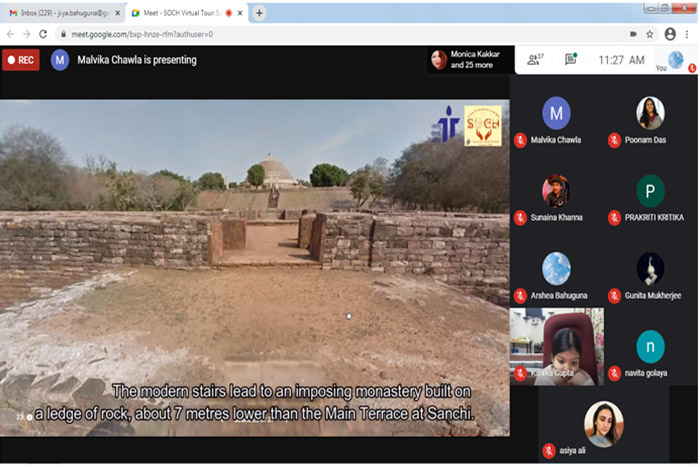Image resolution: width=700 pixels, height=467 pixels.
Task: Click the 11:27 AM clock text
Action: (x=621, y=60)
